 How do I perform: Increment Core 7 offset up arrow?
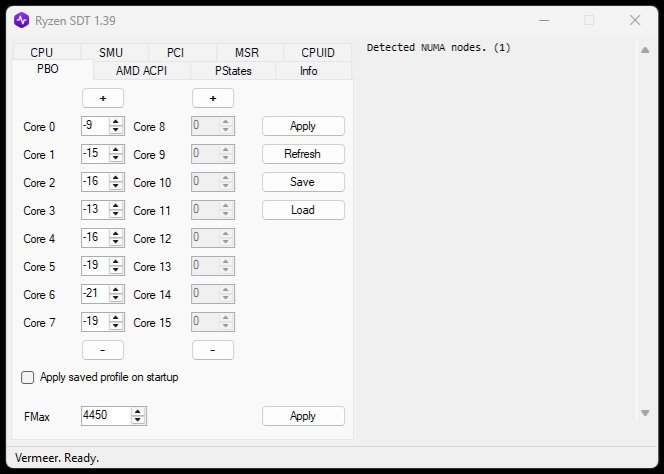116,317
